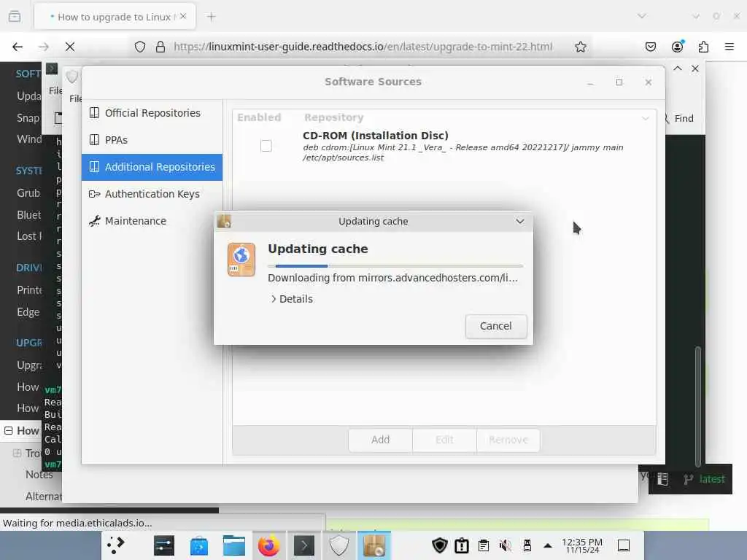Close the 'How to upgrade to Linux' tab
Viewport: 747px width, 560px height.
pyautogui.click(x=183, y=17)
